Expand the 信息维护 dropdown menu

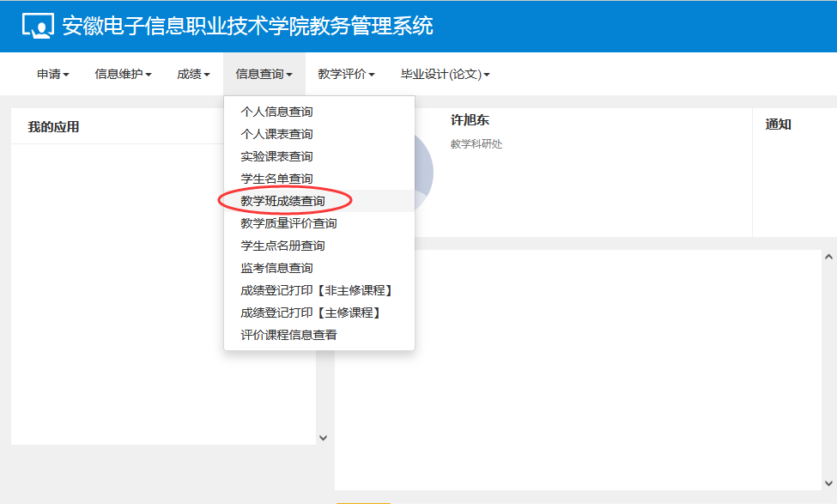[x=123, y=75]
